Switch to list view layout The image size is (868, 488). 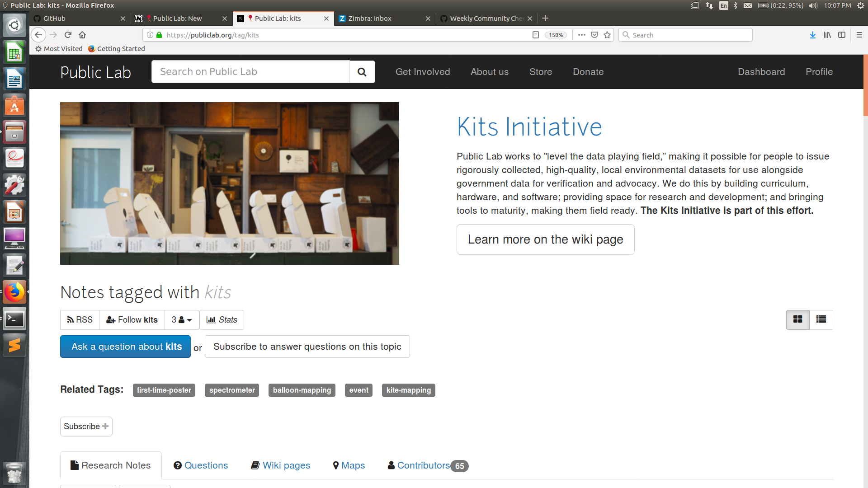[x=821, y=319]
